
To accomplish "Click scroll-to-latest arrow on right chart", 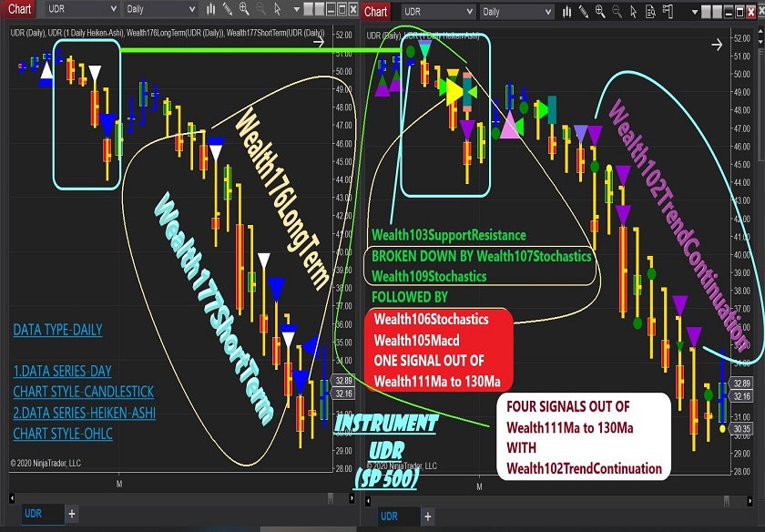I will pyautogui.click(x=716, y=43).
